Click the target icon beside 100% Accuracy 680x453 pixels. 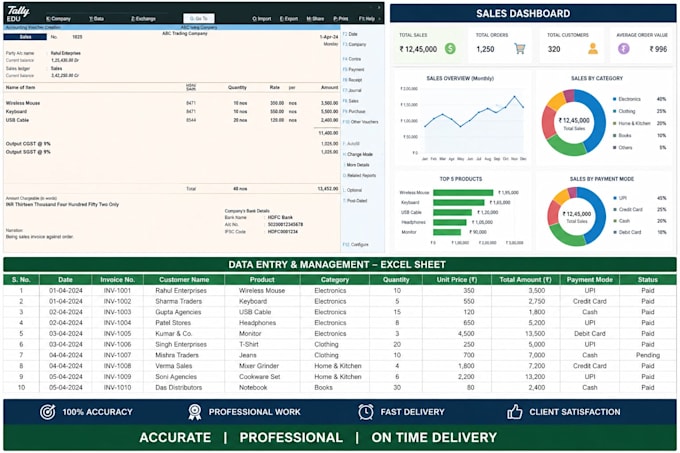[x=48, y=412]
